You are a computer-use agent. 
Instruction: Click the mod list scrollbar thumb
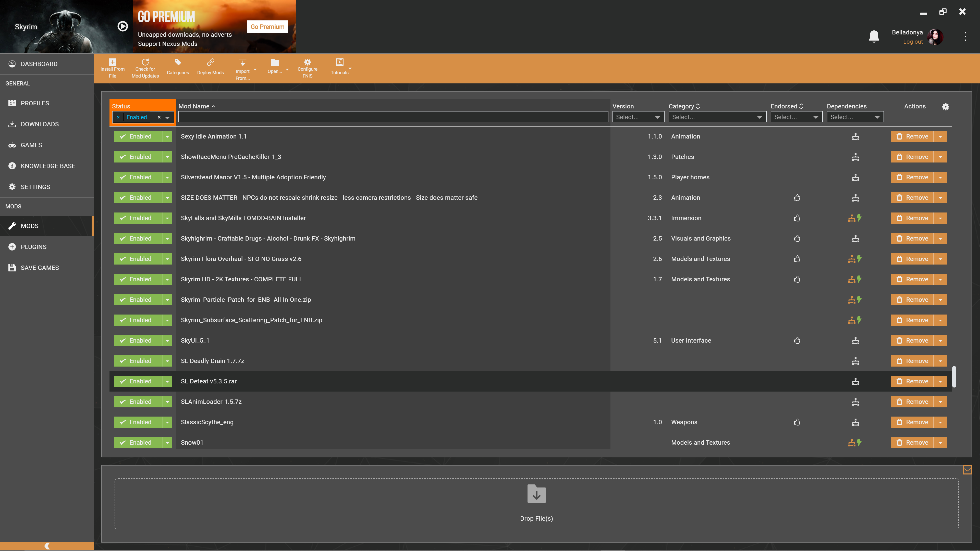coord(954,377)
